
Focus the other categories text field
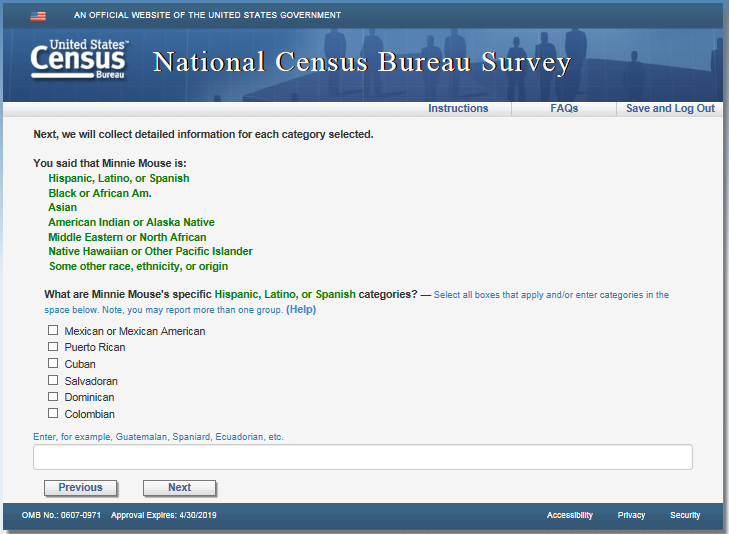(x=362, y=457)
